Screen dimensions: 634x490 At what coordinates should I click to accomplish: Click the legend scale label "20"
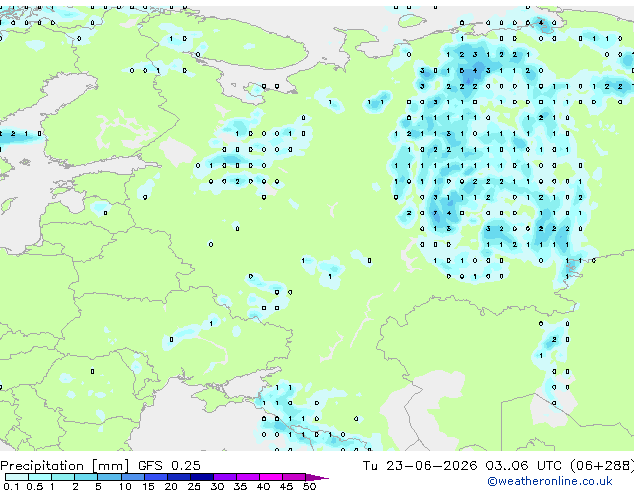(171, 486)
